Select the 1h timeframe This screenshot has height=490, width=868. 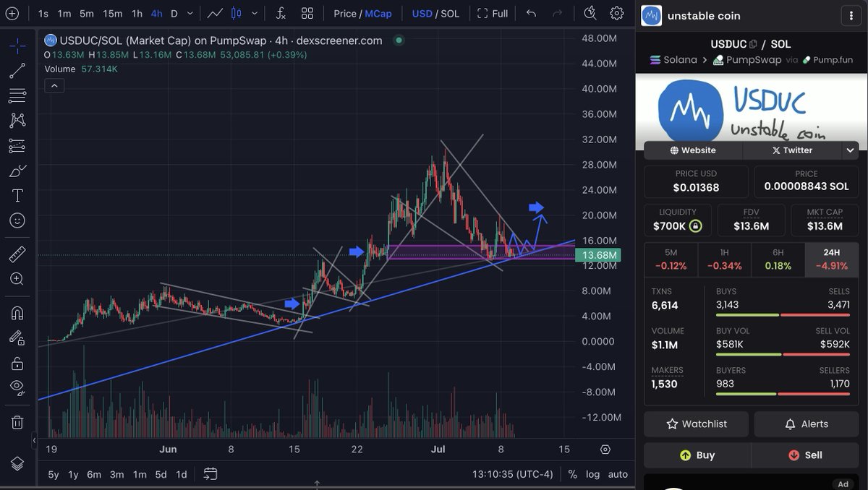pos(137,13)
